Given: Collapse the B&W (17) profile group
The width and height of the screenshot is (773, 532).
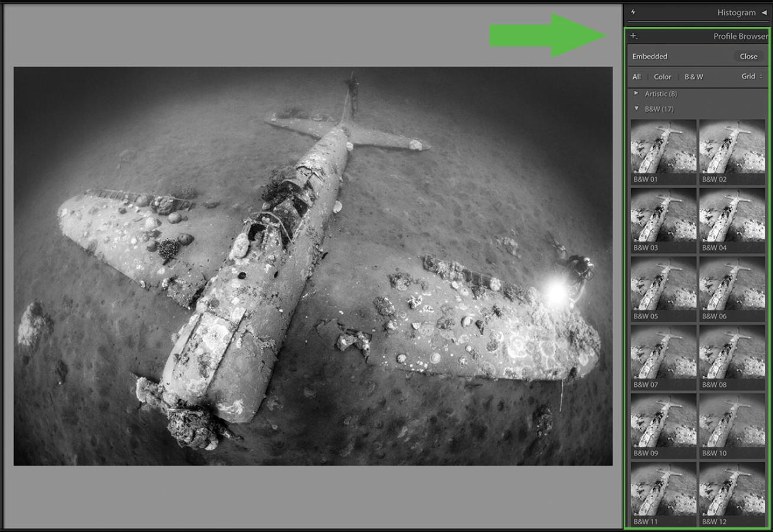Looking at the screenshot, I should [637, 109].
